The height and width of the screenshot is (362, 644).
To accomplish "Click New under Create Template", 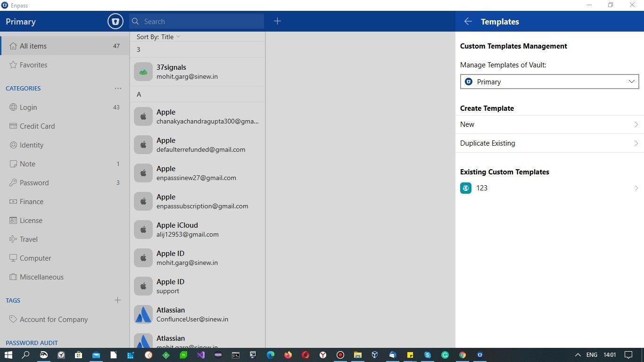I will [x=550, y=124].
